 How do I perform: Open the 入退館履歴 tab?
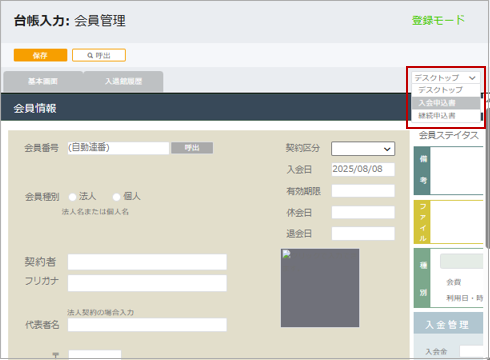pos(124,81)
